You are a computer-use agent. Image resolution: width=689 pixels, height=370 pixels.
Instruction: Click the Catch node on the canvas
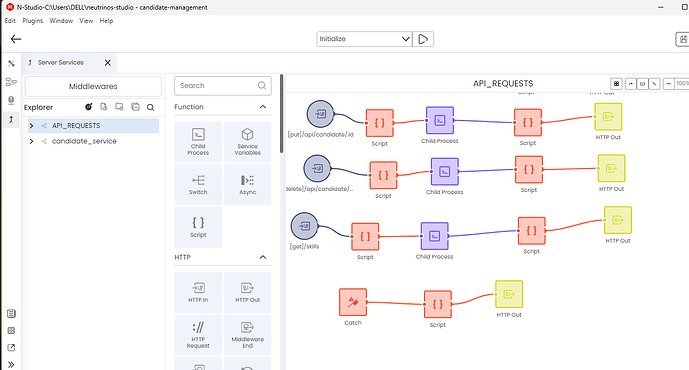(x=353, y=302)
